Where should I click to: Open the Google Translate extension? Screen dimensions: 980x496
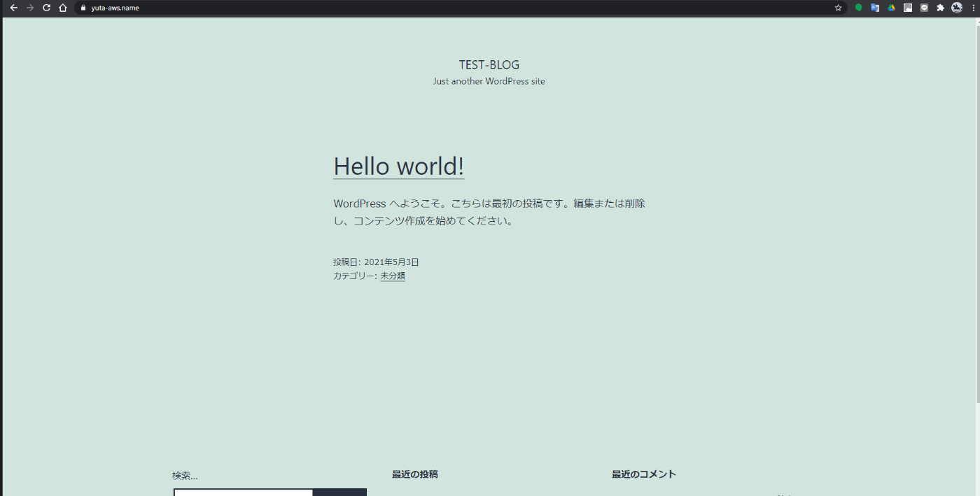(875, 8)
